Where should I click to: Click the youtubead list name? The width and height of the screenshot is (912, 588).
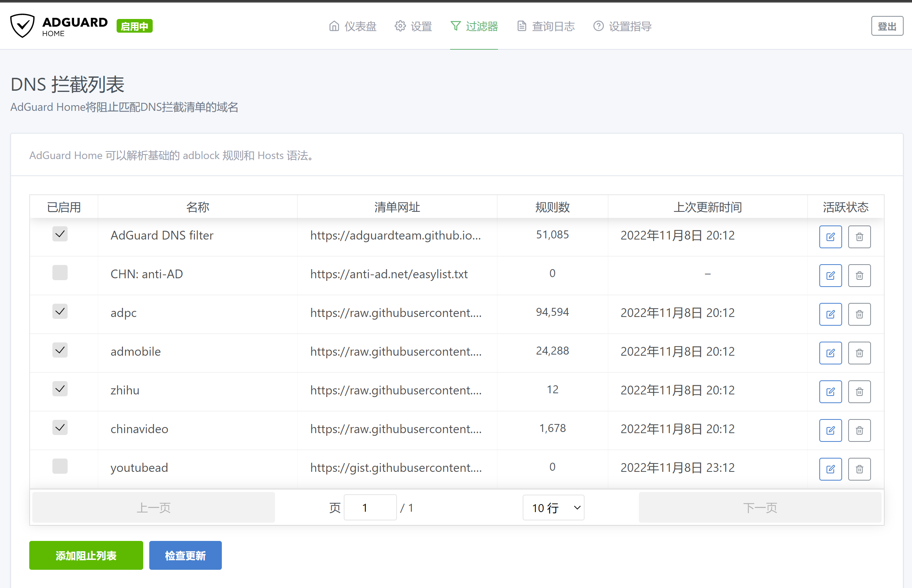coord(139,468)
